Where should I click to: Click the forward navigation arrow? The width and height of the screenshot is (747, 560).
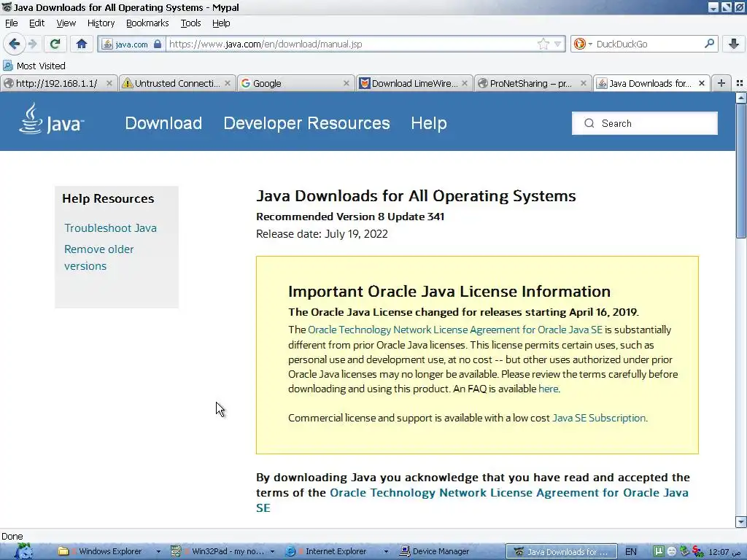32,44
